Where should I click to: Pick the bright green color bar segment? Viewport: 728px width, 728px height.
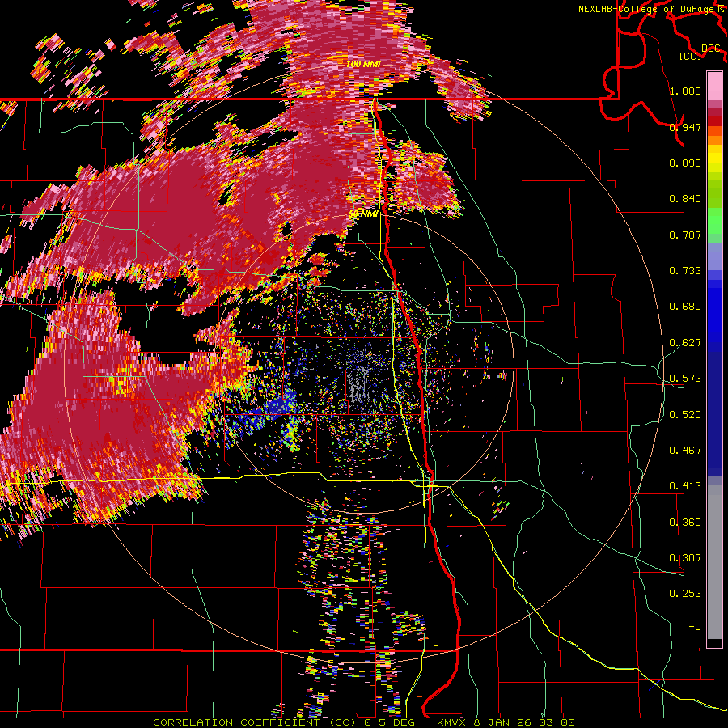click(x=714, y=221)
